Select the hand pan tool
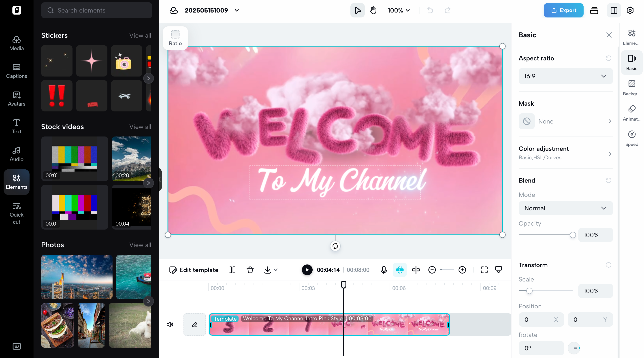644x358 pixels. tap(373, 10)
